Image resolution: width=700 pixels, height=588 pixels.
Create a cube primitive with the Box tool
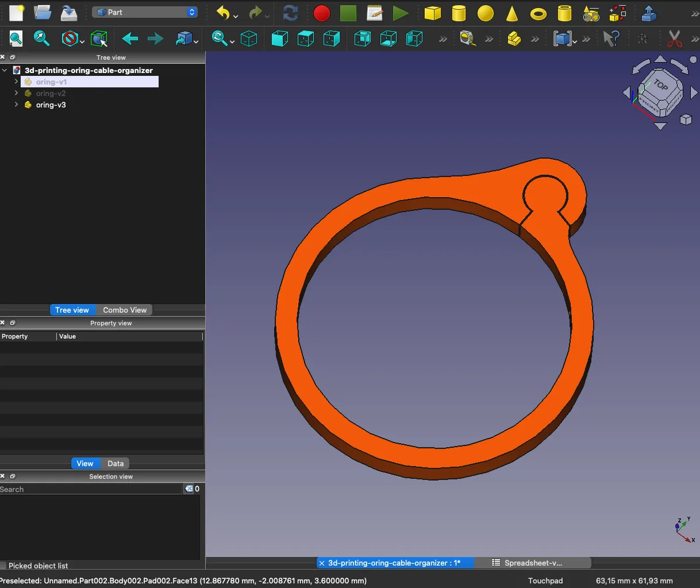click(432, 13)
